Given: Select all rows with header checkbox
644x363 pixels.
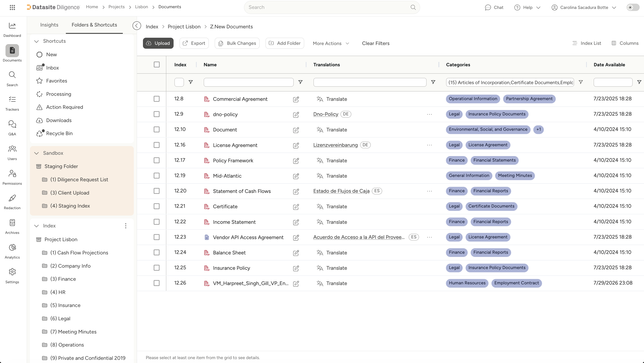Looking at the screenshot, I should (x=157, y=64).
